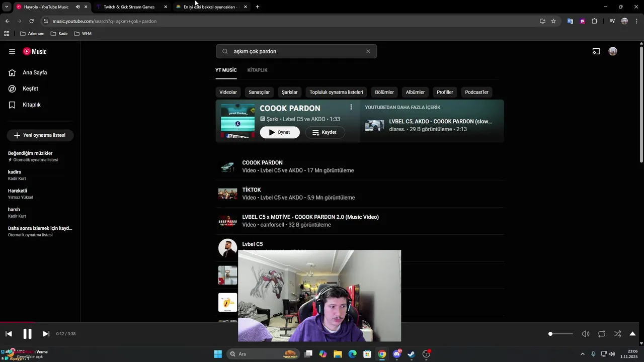The image size is (644, 362).
Task: Open the YouTube Music account avatar menu
Action: point(613,51)
